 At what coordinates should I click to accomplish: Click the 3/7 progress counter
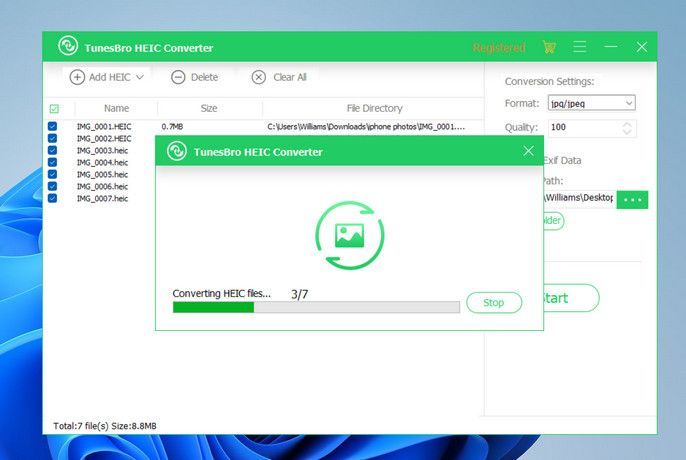click(300, 294)
